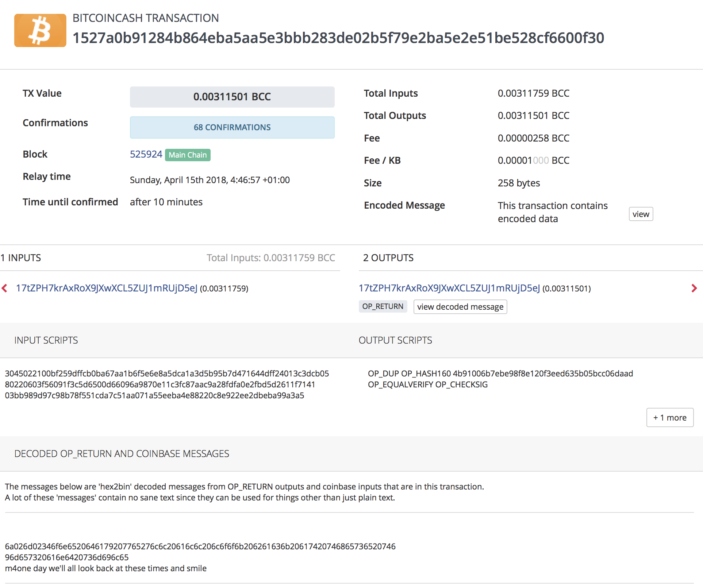Click 'after 10 minutes' confirmation time
Image resolution: width=703 pixels, height=588 pixels.
[166, 202]
